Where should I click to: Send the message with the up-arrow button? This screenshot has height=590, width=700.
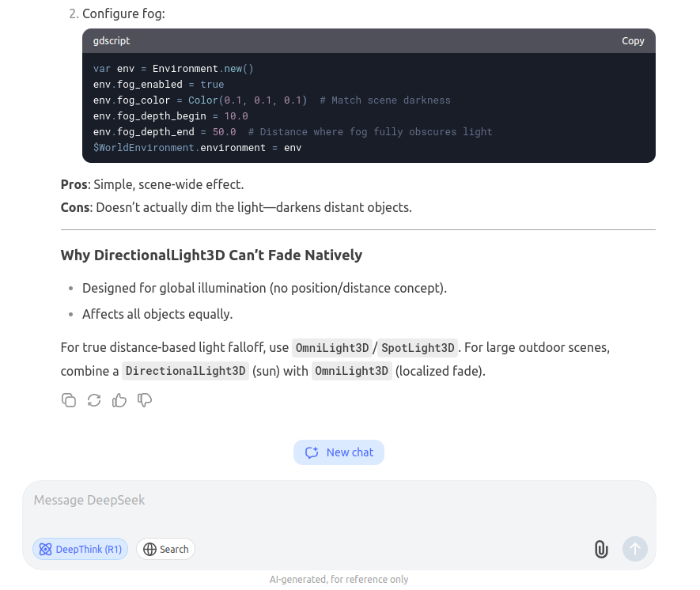tap(635, 549)
